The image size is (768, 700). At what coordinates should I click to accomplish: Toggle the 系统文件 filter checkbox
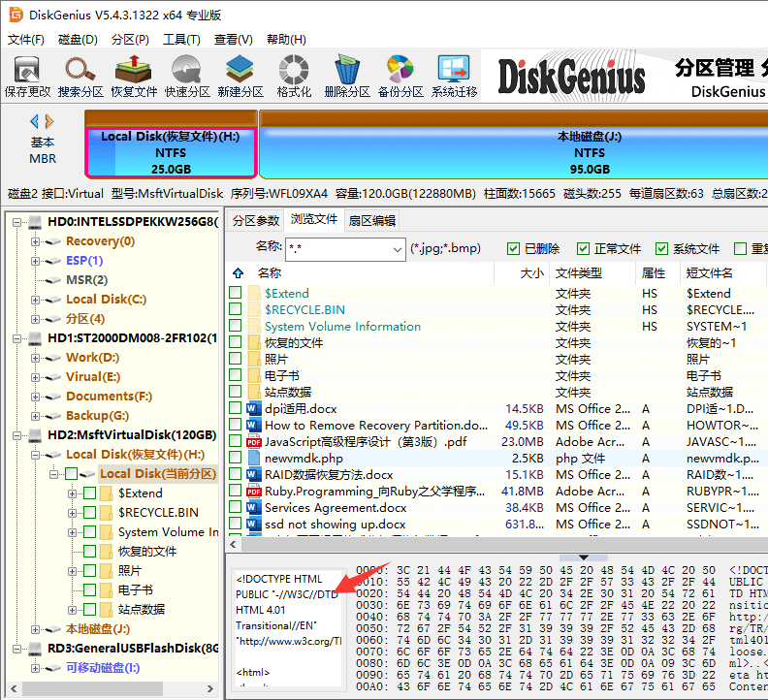click(x=661, y=249)
